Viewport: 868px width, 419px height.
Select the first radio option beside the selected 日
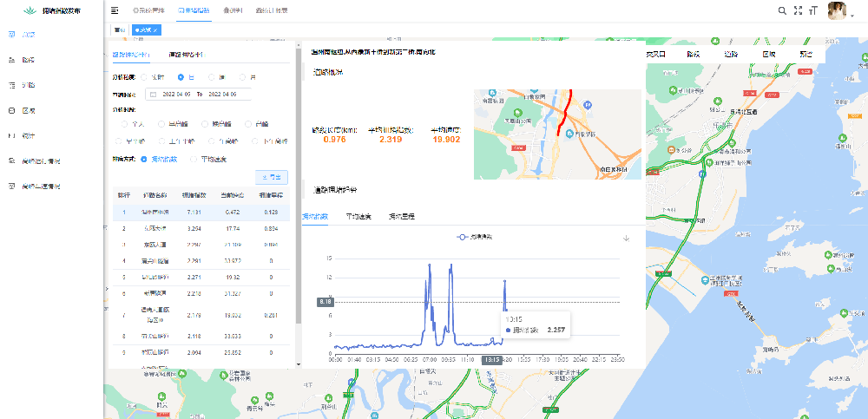(144, 77)
